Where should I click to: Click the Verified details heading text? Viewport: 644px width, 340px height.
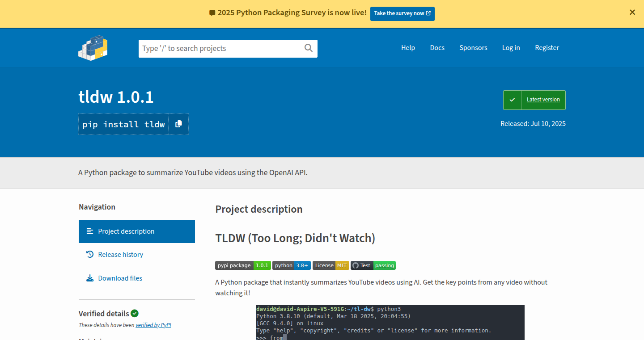[104, 314]
